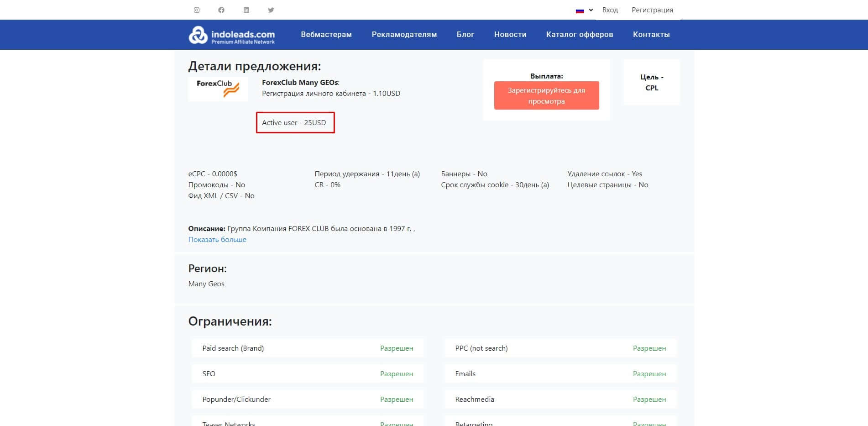868x426 pixels.
Task: Click the Выплата label
Action: [547, 76]
